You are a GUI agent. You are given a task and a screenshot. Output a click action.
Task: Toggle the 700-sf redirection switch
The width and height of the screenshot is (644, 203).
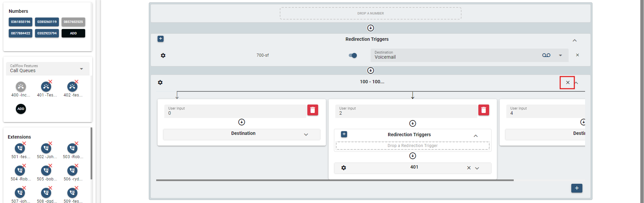tap(353, 55)
